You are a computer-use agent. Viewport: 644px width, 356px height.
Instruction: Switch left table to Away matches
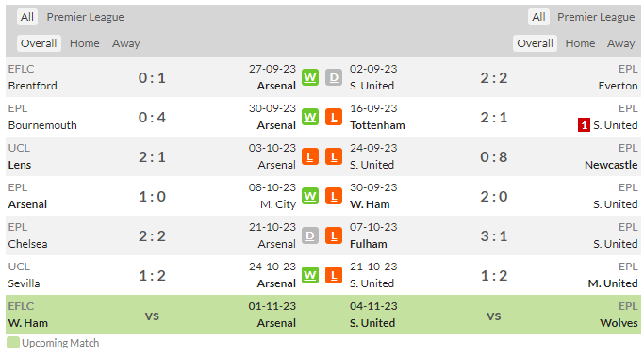[x=126, y=43]
